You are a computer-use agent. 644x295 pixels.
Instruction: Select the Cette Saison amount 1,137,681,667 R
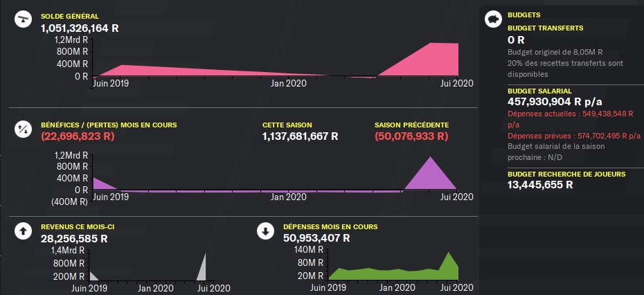(x=300, y=137)
